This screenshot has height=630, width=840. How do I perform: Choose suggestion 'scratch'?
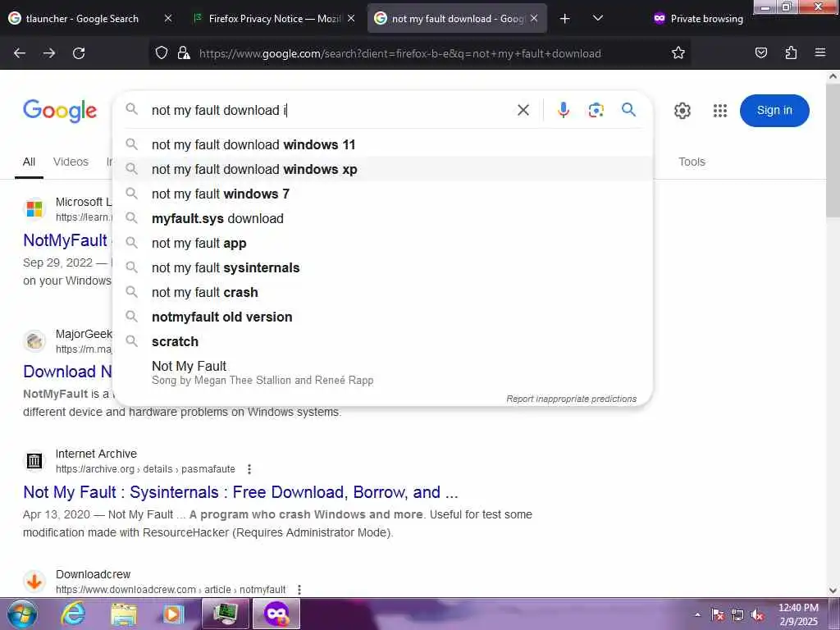[383, 342]
